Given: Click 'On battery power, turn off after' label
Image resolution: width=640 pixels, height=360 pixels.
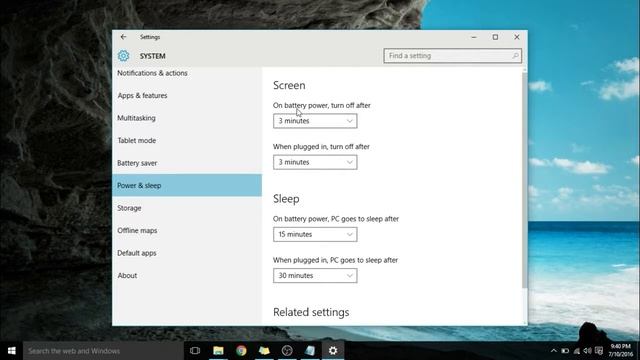Looking at the screenshot, I should tap(322, 105).
